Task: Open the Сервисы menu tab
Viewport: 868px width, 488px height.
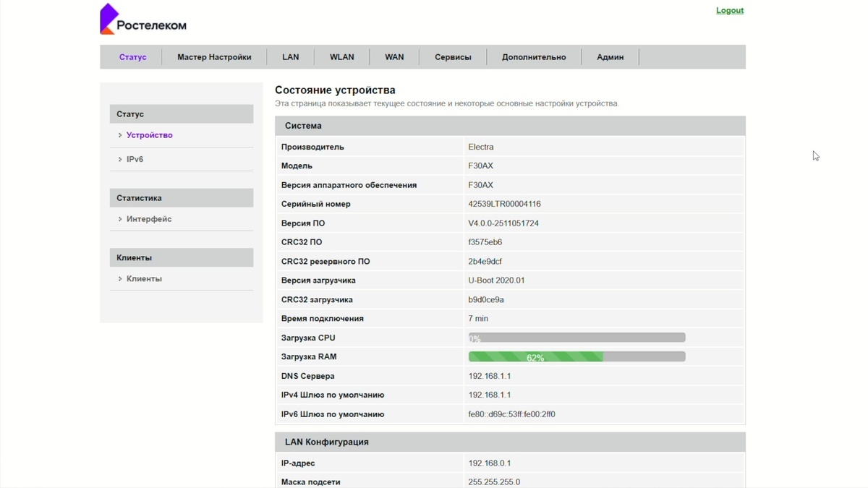Action: (453, 57)
